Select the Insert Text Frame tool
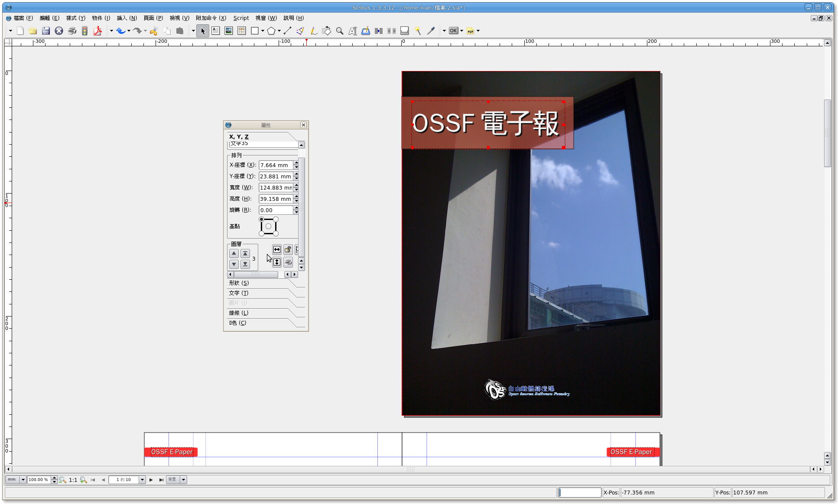The image size is (838, 504). pos(215,31)
